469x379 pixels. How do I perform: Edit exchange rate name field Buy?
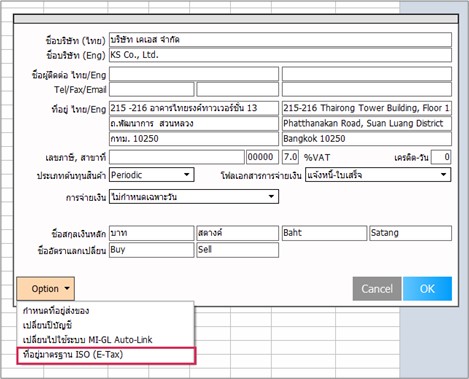(x=152, y=250)
